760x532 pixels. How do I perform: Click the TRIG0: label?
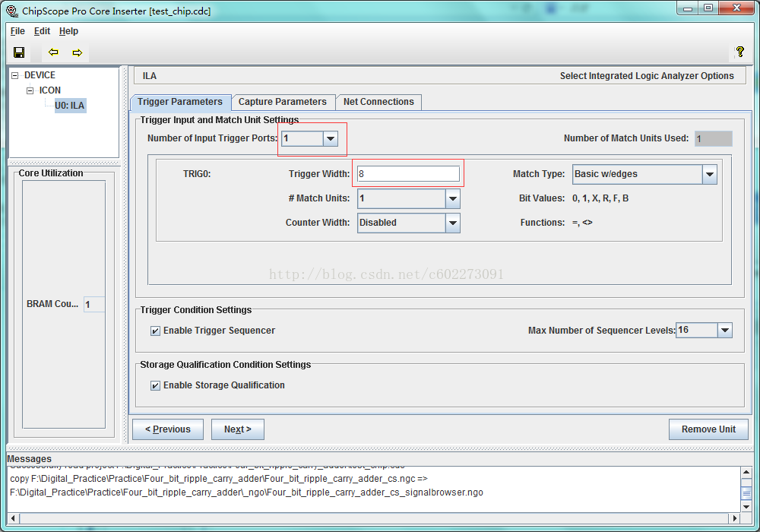[x=197, y=173]
